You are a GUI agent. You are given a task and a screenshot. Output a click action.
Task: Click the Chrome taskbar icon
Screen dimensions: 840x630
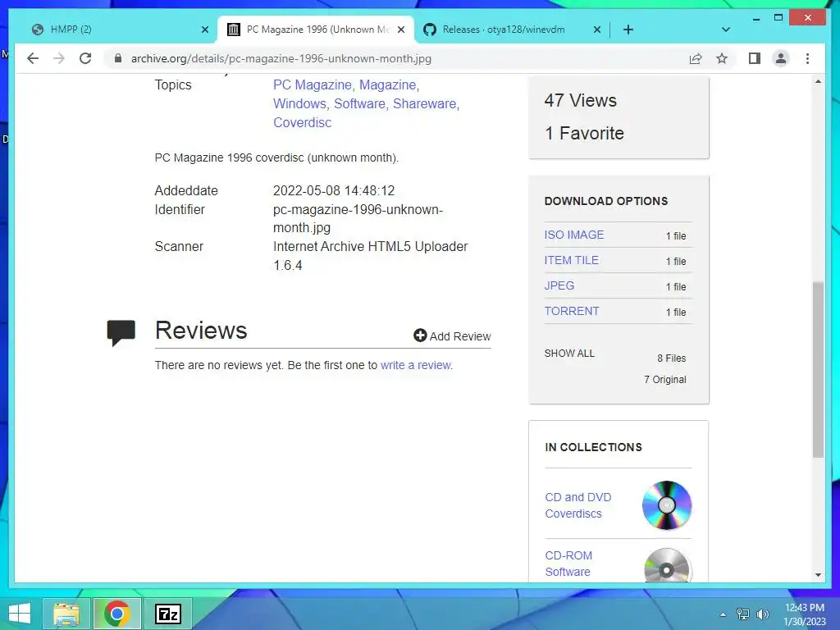(116, 614)
